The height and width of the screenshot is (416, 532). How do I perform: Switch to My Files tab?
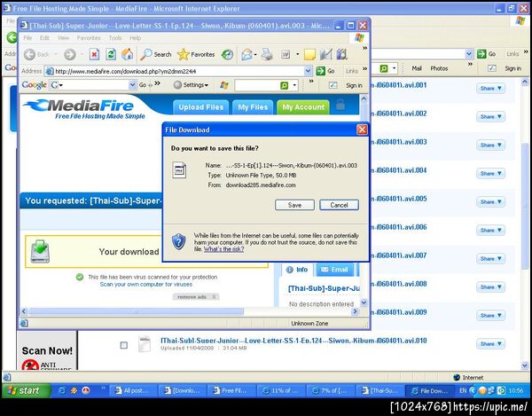click(x=253, y=107)
